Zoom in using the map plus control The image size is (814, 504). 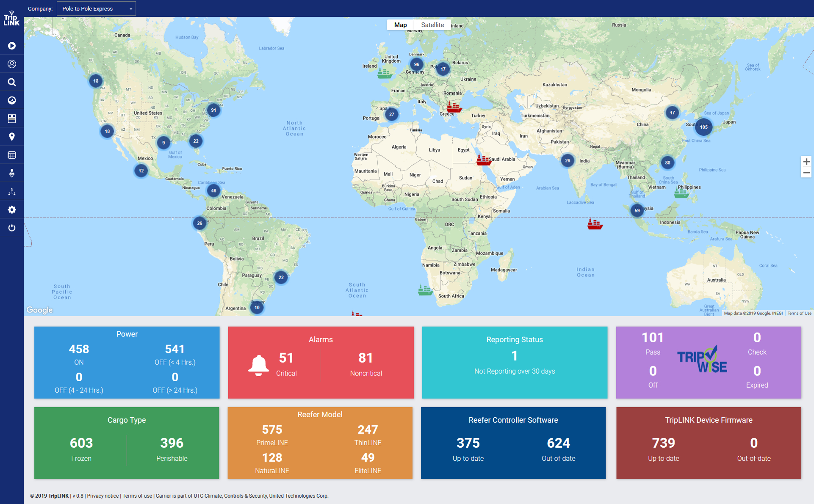click(806, 161)
